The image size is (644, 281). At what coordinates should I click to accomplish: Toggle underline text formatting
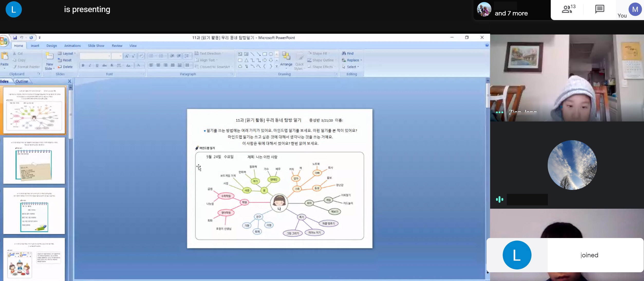pyautogui.click(x=97, y=65)
